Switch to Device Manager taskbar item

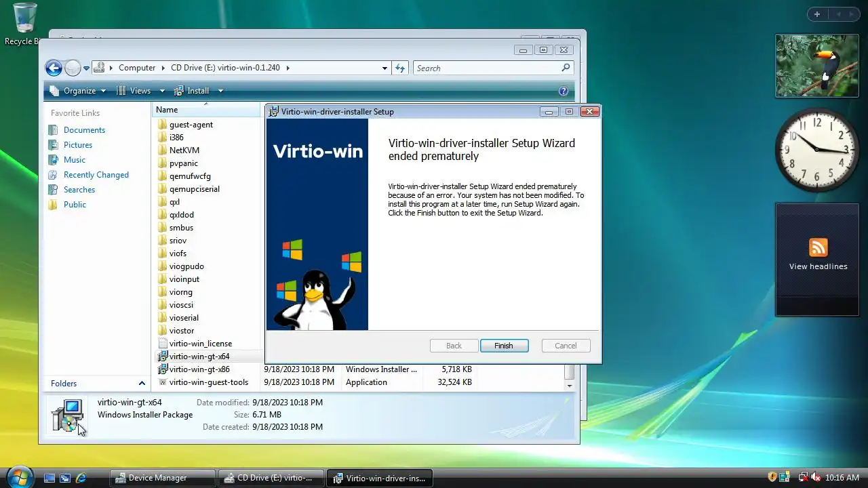click(x=163, y=478)
